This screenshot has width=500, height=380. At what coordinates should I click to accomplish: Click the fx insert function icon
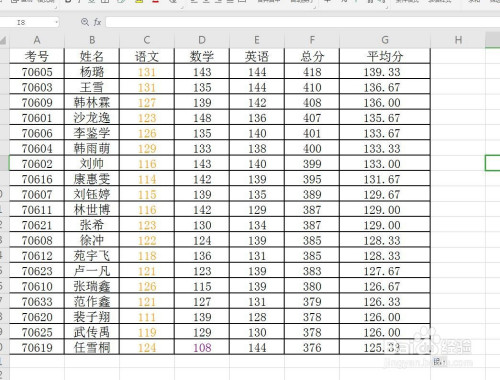[x=97, y=22]
